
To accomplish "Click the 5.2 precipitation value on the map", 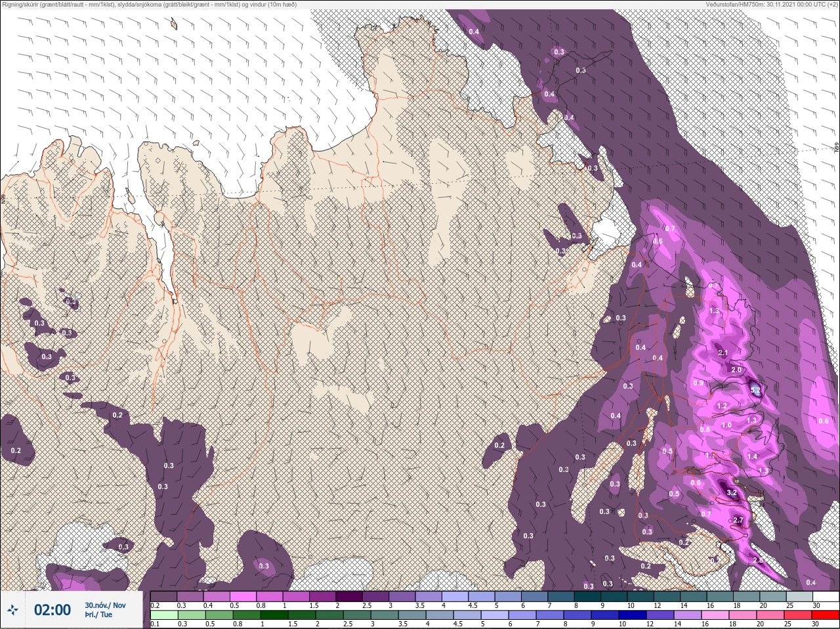I will click(755, 390).
